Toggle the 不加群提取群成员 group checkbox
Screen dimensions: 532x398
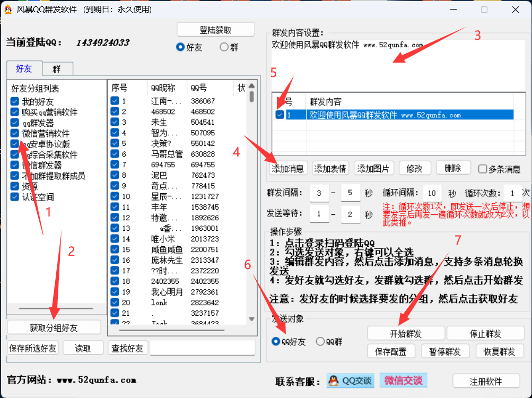pyautogui.click(x=15, y=176)
